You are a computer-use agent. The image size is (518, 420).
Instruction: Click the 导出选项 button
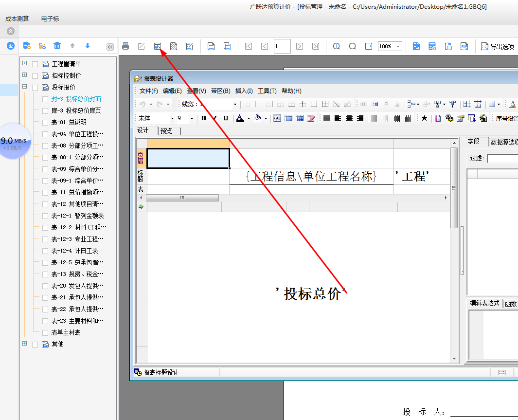tap(497, 47)
